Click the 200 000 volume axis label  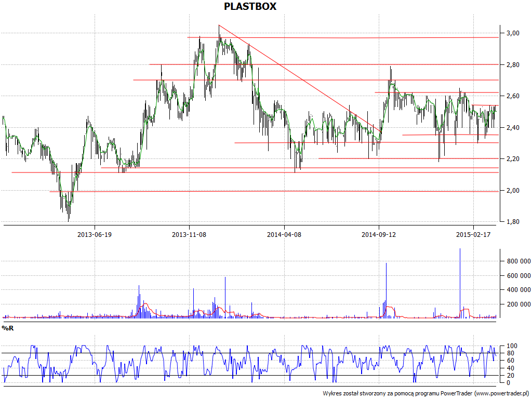click(518, 304)
